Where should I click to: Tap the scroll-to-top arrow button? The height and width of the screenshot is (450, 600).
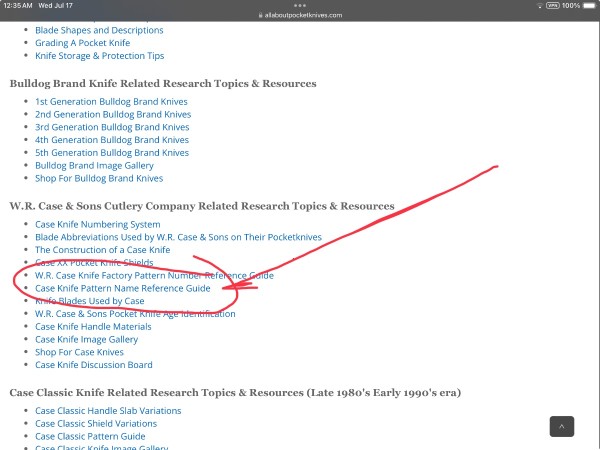[562, 426]
